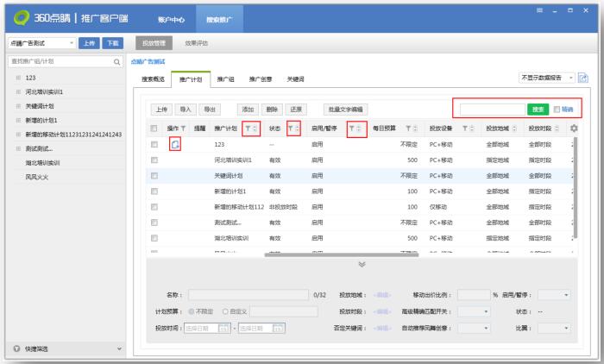
Task: Click the 批量文字编辑 button
Action: click(x=345, y=110)
